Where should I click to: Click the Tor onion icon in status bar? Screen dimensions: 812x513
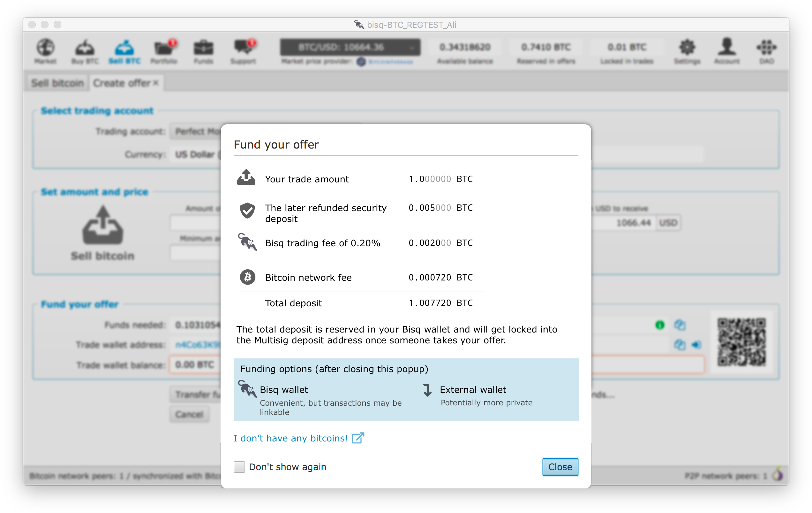tap(777, 474)
